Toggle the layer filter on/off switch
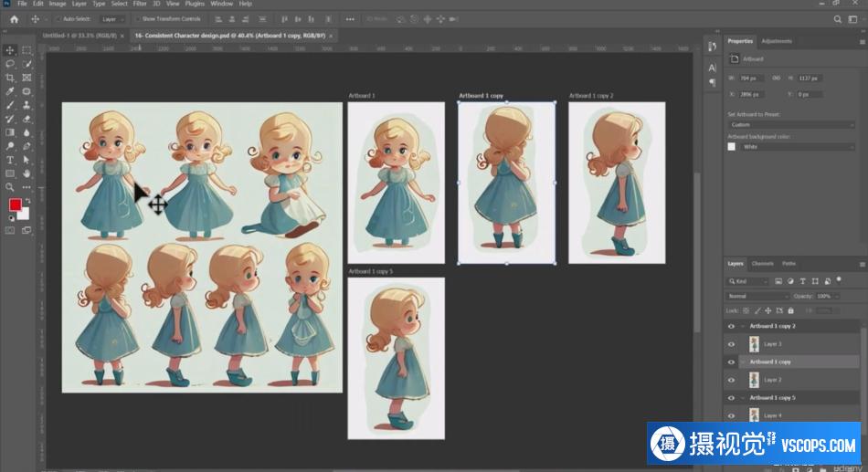The width and height of the screenshot is (868, 472). [839, 280]
